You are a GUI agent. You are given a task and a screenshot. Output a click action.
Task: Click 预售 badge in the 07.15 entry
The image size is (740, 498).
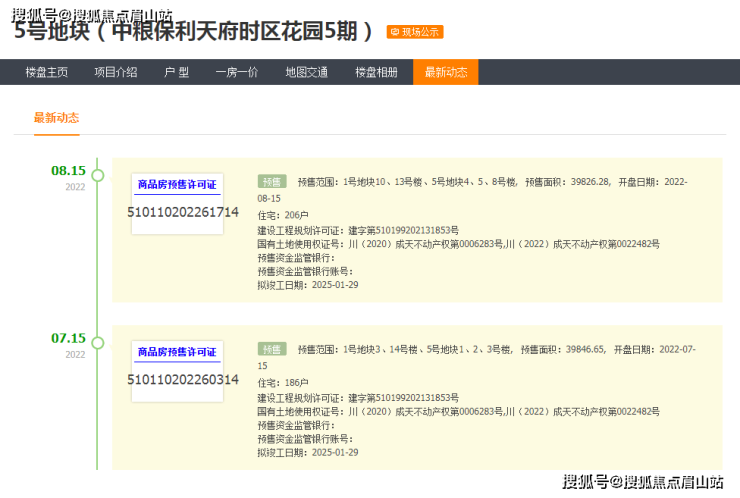[x=271, y=349]
